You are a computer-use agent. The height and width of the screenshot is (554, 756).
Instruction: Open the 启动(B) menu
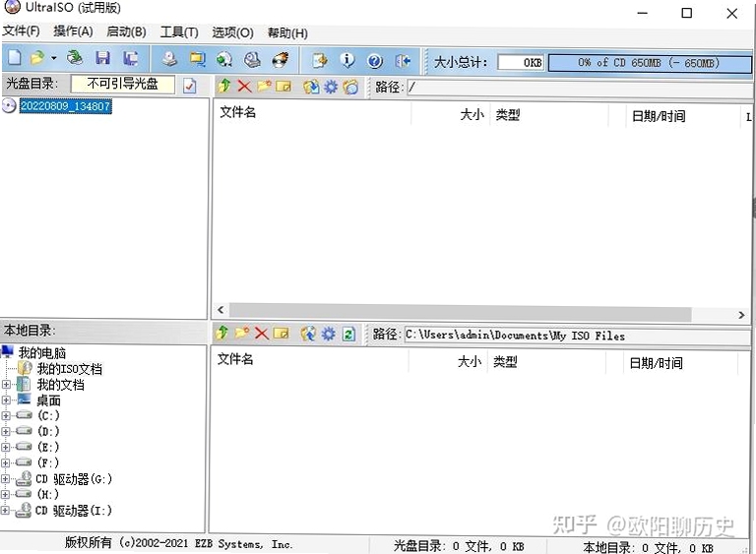pos(126,31)
